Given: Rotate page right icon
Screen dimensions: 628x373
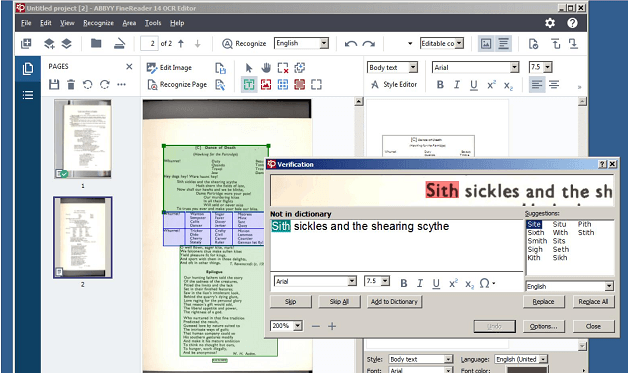Looking at the screenshot, I should point(105,85).
